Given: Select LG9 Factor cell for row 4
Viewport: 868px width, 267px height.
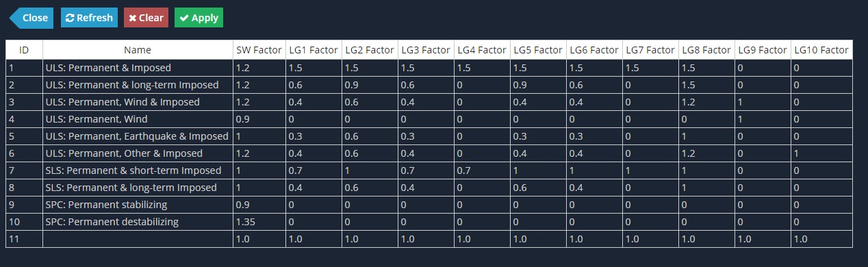Looking at the screenshot, I should click(x=763, y=119).
